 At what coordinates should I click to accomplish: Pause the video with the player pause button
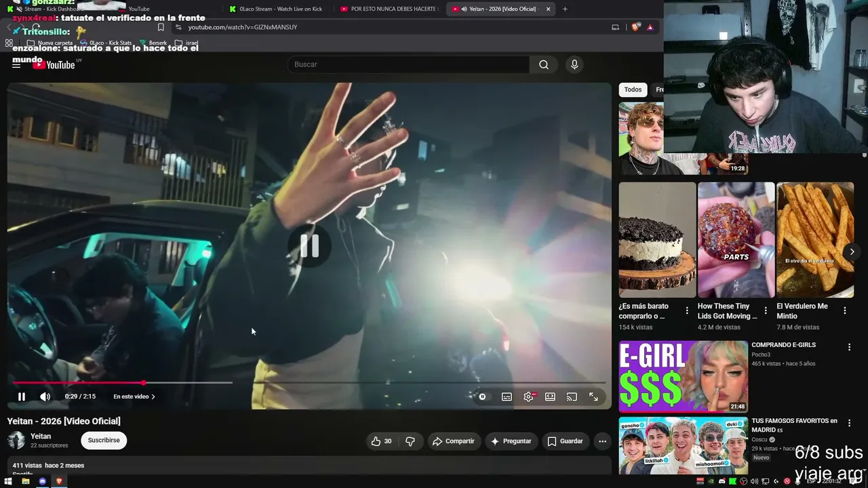[x=21, y=396]
